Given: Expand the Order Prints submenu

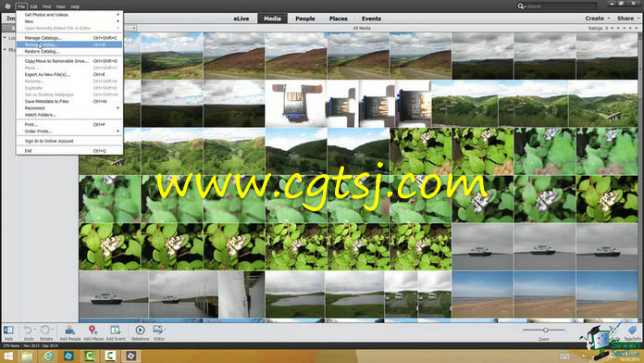Looking at the screenshot, I should [x=69, y=131].
